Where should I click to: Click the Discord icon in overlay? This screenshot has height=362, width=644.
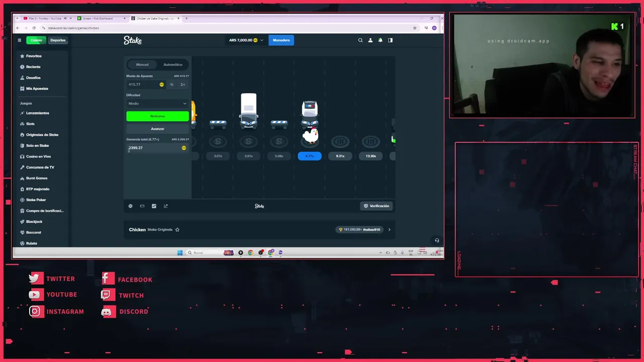(x=107, y=312)
